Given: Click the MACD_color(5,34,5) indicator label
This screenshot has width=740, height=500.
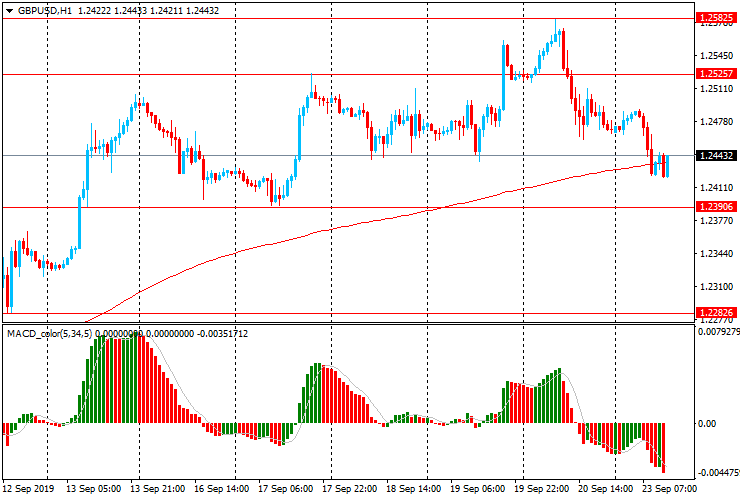Looking at the screenshot, I should pos(50,334).
